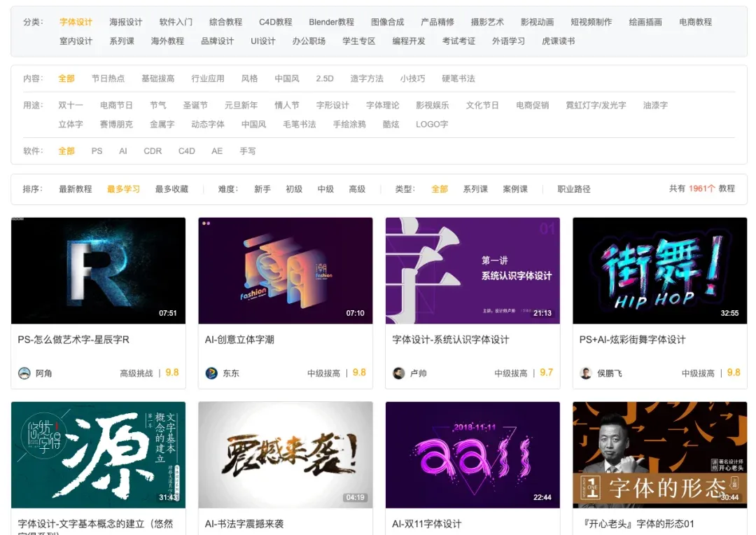The image size is (756, 535).
Task: Show only 系列课 type
Action: pyautogui.click(x=475, y=188)
